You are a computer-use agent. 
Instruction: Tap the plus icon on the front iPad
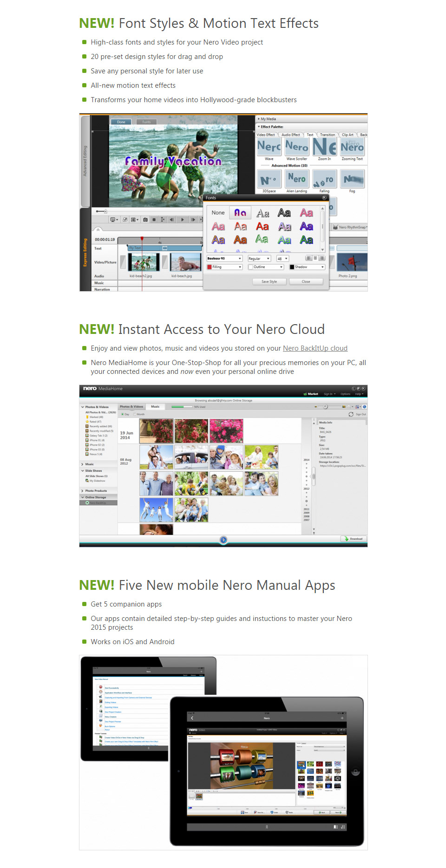point(342,718)
